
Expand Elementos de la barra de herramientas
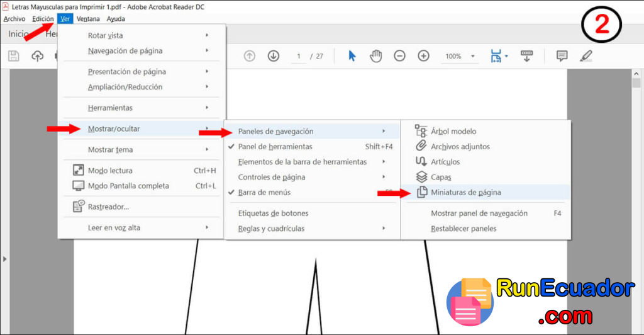click(311, 162)
